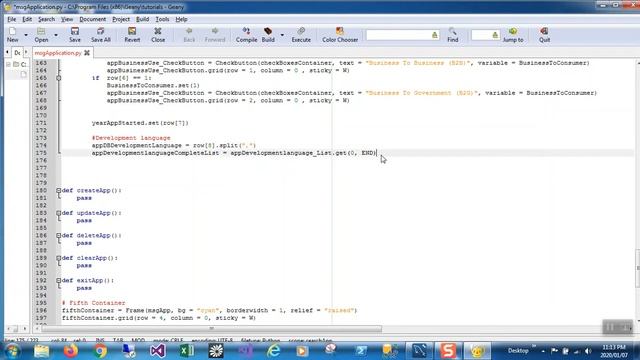Click the editor horizontal scrollbar thumb

[211, 329]
